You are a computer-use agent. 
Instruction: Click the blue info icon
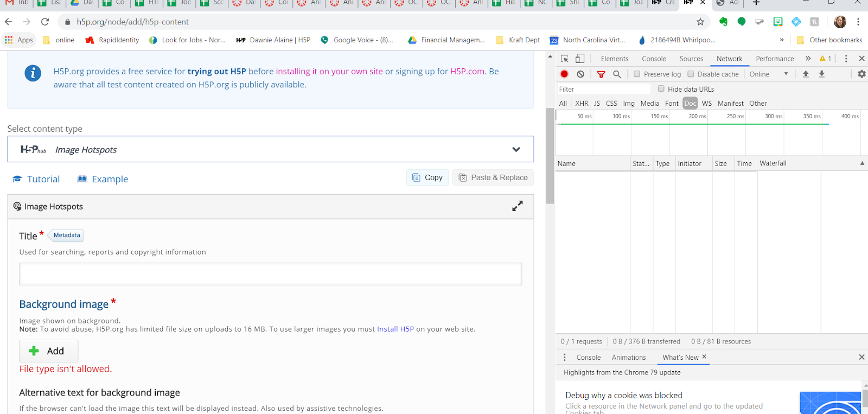tap(33, 73)
